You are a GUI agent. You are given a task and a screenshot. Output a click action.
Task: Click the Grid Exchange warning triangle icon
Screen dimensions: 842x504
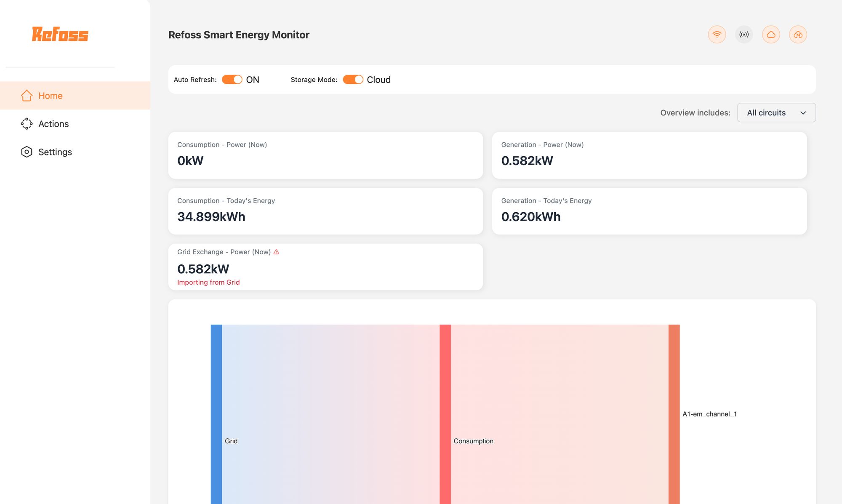pyautogui.click(x=276, y=252)
